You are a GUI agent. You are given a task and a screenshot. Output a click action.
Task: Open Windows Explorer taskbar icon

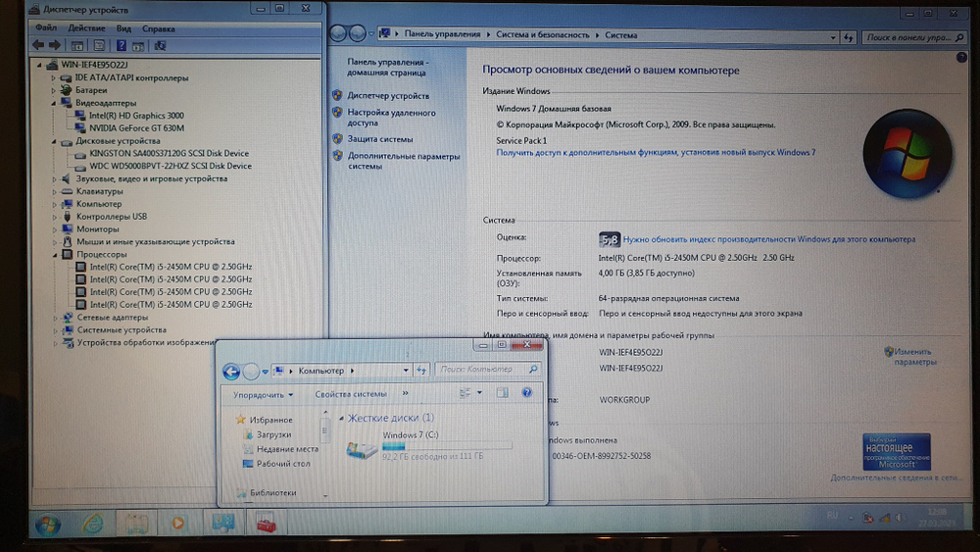pos(135,524)
